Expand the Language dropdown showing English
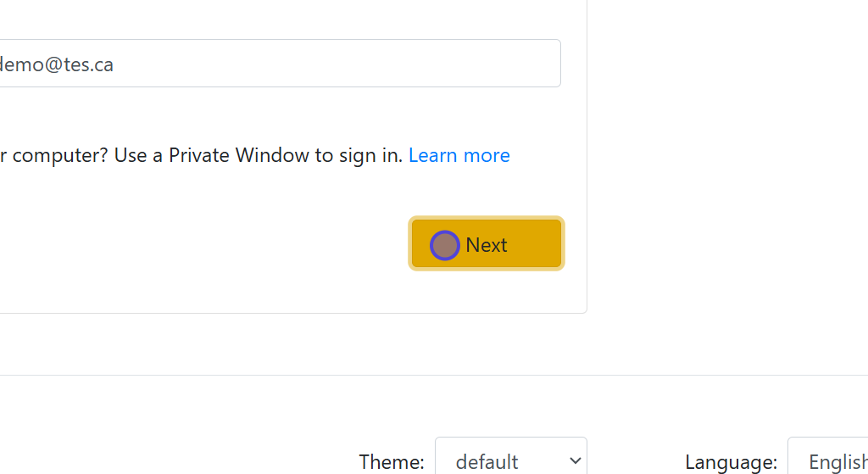 [x=827, y=461]
